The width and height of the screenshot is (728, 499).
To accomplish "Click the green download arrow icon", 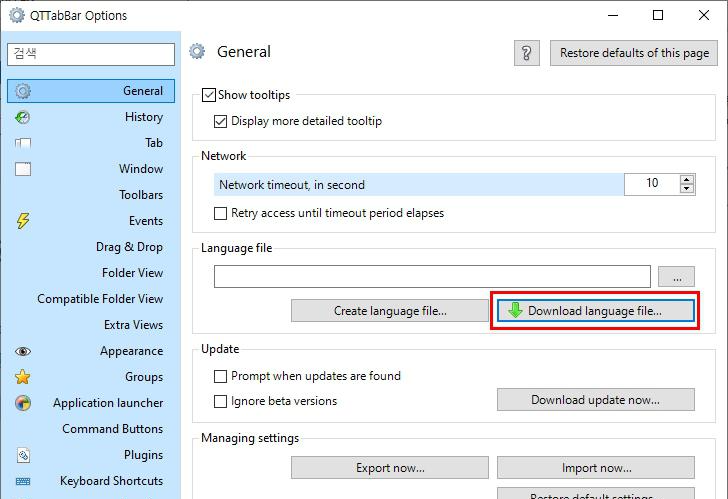I will (x=515, y=310).
